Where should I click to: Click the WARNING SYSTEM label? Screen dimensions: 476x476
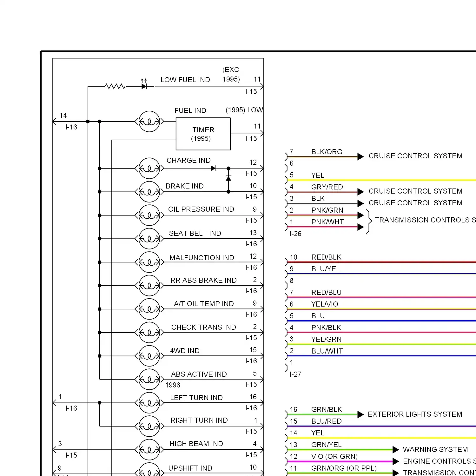(435, 449)
